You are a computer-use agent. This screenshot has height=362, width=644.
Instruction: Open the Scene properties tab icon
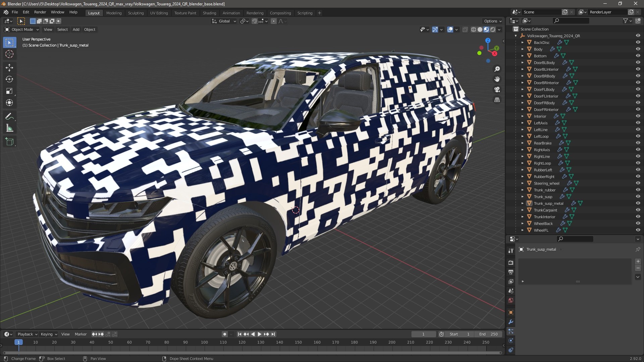(x=511, y=291)
